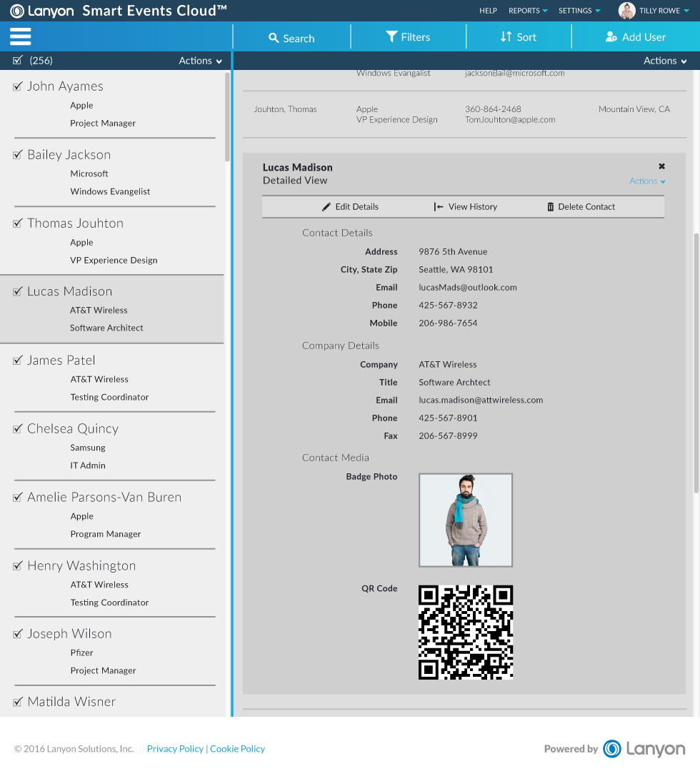Select Joseph Wilson in contact list
This screenshot has width=700, height=781.
coord(69,633)
